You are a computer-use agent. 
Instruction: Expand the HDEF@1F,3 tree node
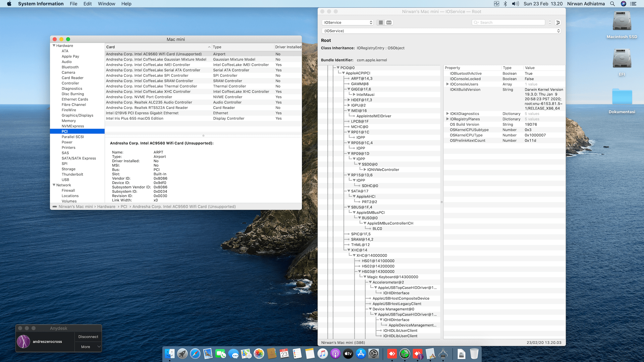coord(349,100)
